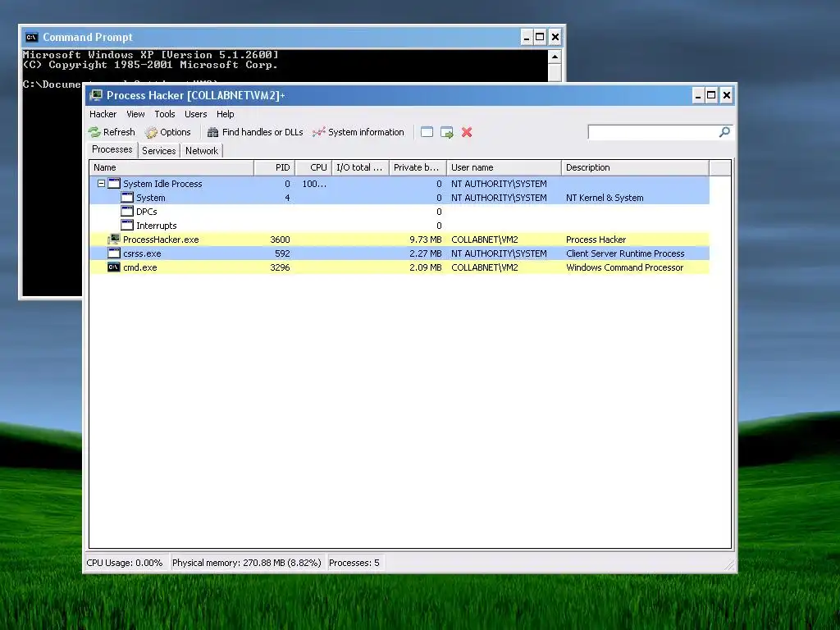Select the cmd.exe process name
Viewport: 840px width, 630px height.
coord(139,267)
